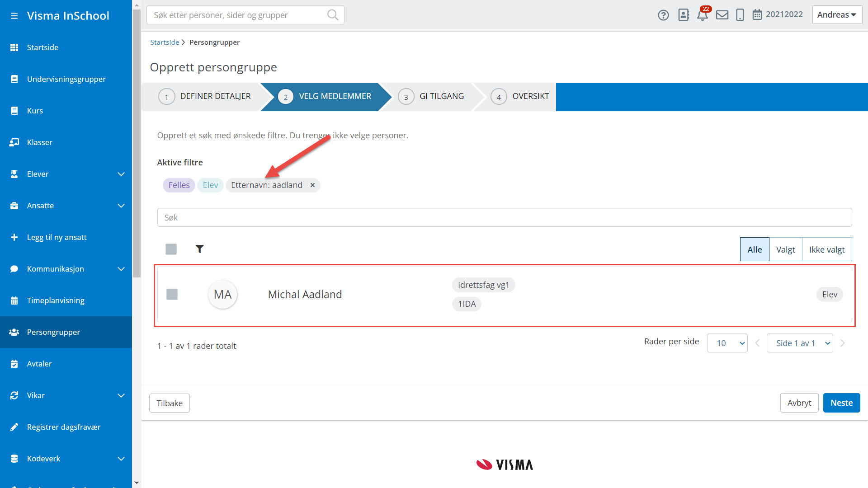This screenshot has width=868, height=488.
Task: Click the Registrer dagsfravær pencil icon
Action: (x=14, y=427)
